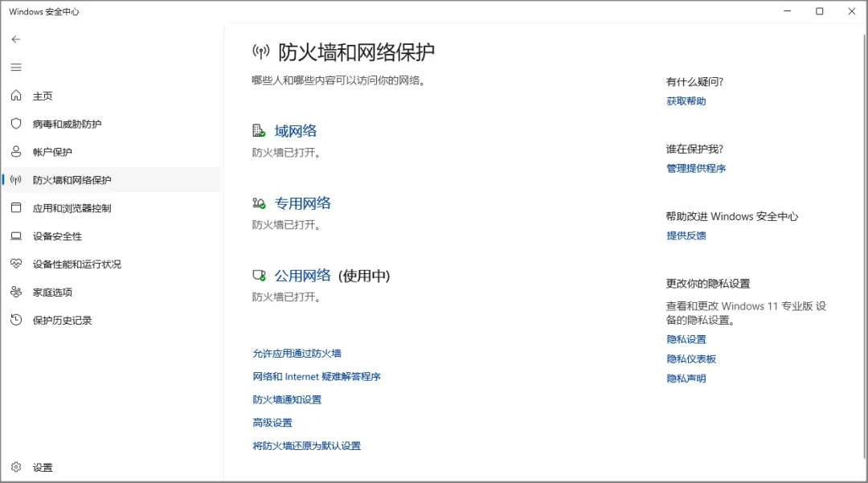Click the 更改你的隐私设置 heading

(708, 284)
